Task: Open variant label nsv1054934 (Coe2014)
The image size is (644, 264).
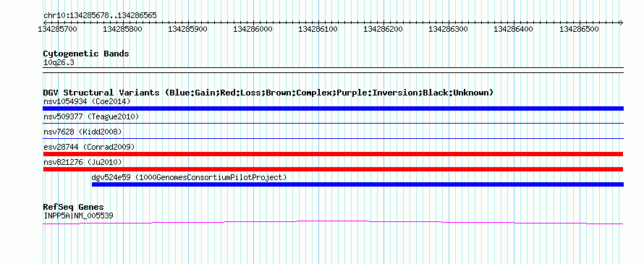Action: tap(87, 101)
